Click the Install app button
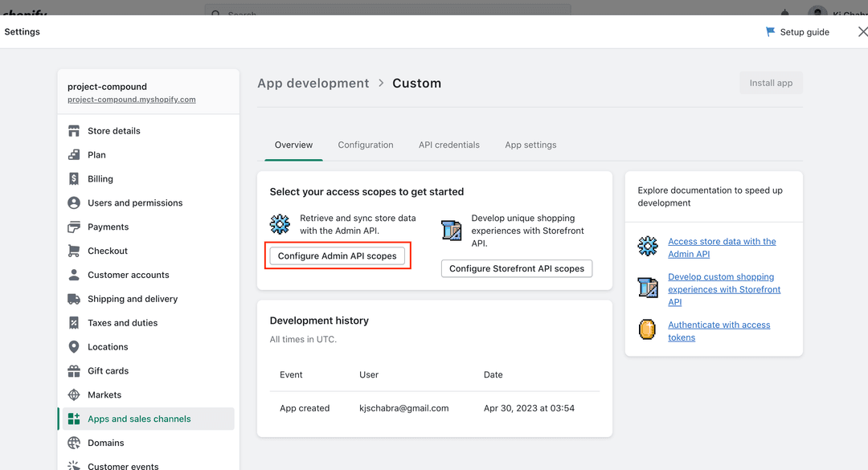 point(771,83)
